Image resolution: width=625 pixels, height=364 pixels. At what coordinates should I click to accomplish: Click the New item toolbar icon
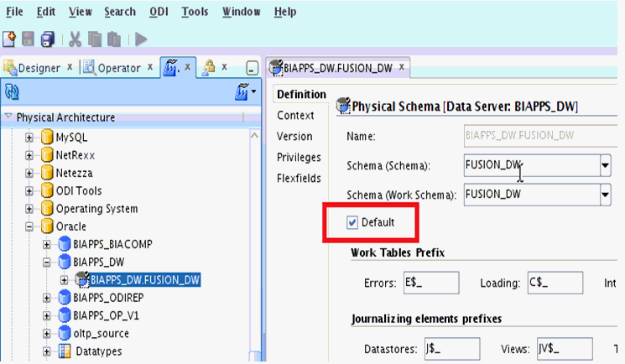pyautogui.click(x=9, y=39)
